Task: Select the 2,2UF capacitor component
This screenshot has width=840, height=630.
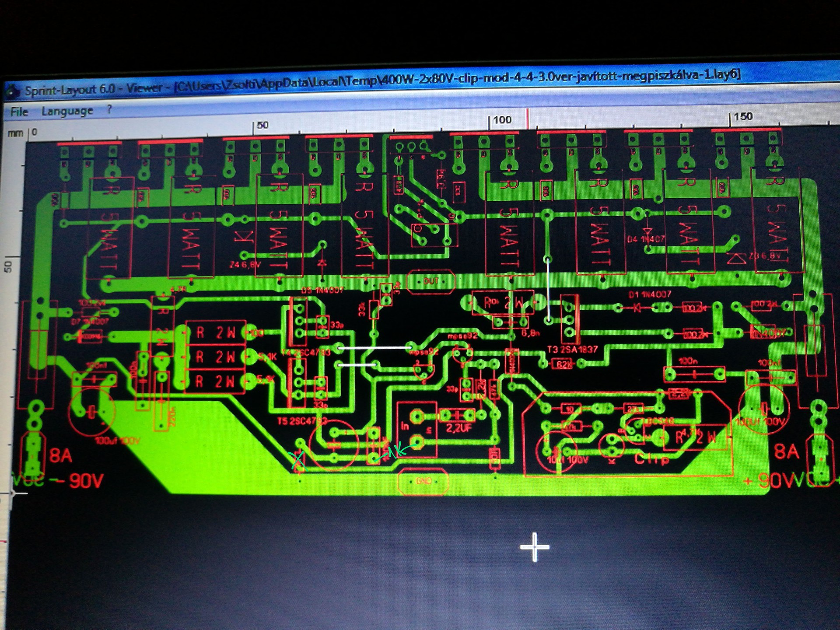Action: coord(458,416)
